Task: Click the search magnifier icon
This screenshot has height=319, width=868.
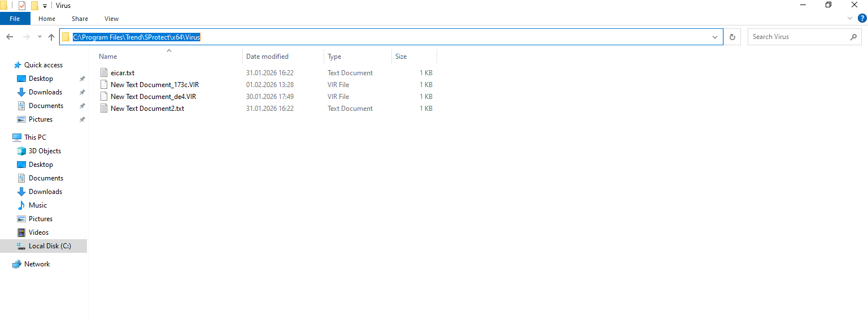Action: coord(853,37)
